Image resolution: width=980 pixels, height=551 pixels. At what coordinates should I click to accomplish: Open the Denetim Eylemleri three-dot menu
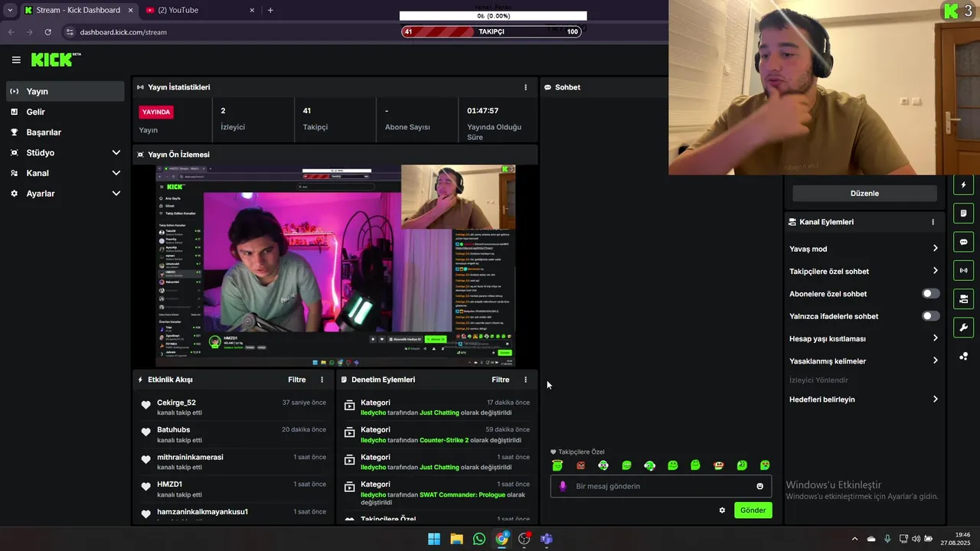(x=525, y=380)
